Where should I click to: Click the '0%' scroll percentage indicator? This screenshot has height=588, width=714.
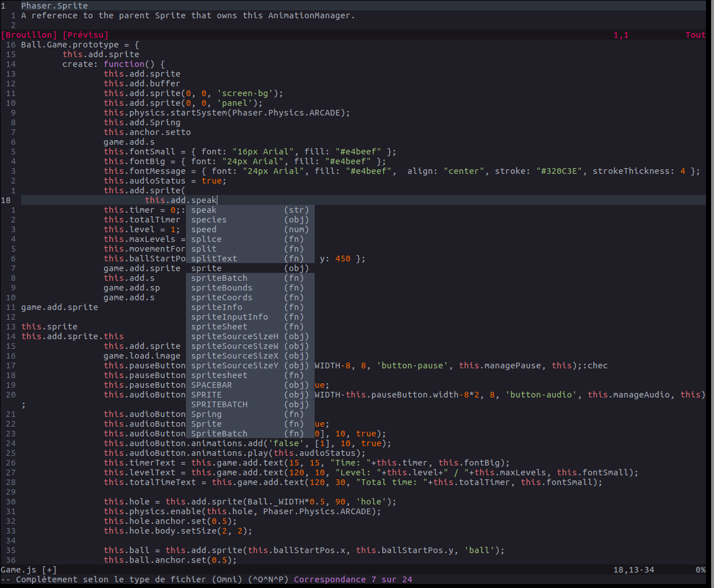click(x=700, y=570)
